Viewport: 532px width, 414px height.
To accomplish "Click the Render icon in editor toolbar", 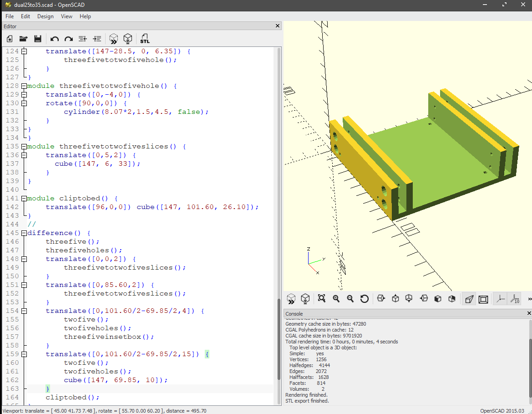I will point(128,39).
